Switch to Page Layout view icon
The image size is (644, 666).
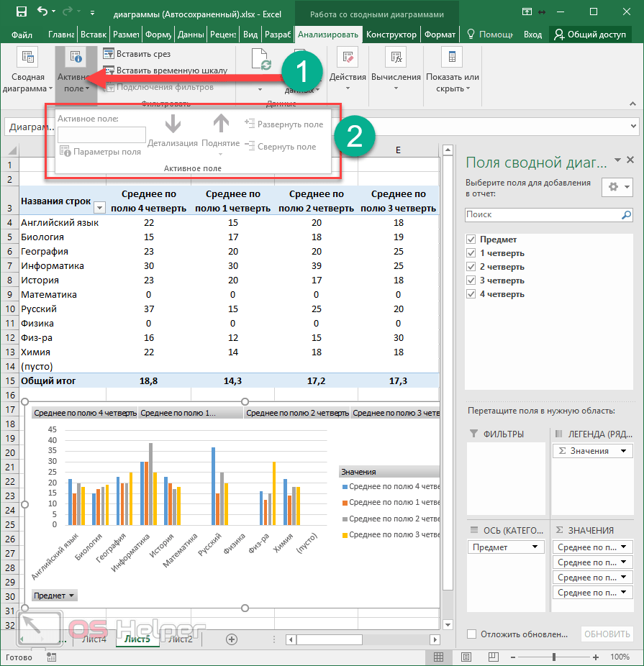[467, 657]
